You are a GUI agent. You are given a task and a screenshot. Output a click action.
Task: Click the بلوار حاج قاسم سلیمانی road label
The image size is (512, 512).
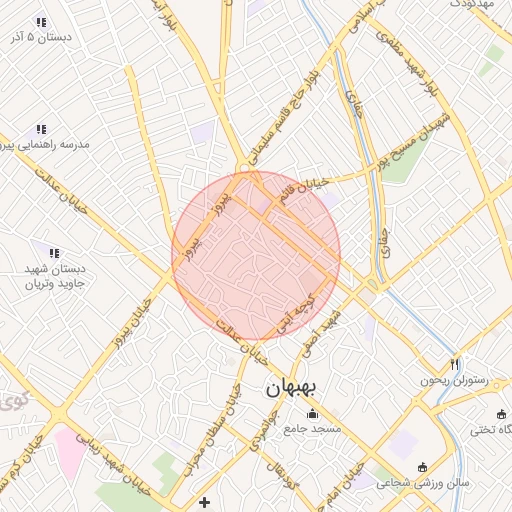pyautogui.click(x=284, y=117)
